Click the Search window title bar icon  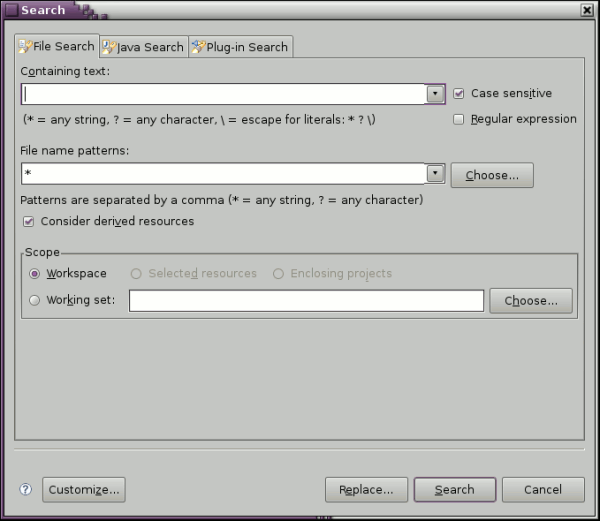tap(11, 10)
